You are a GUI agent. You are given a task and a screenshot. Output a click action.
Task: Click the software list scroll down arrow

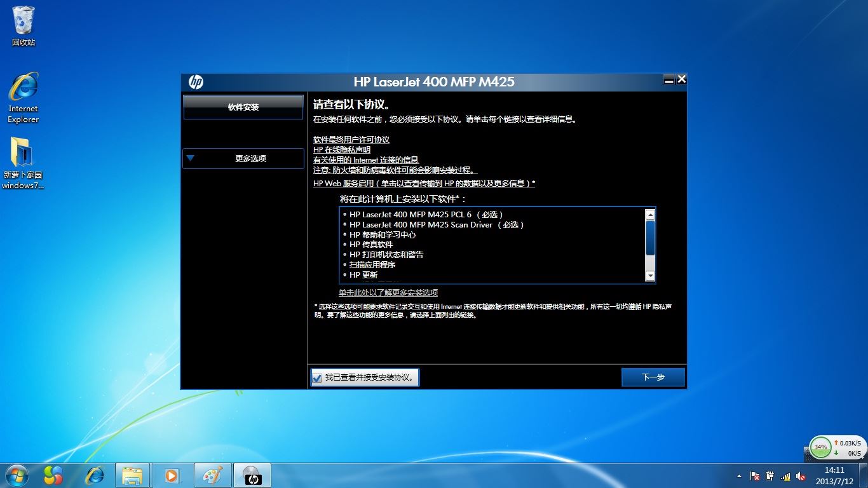point(650,276)
